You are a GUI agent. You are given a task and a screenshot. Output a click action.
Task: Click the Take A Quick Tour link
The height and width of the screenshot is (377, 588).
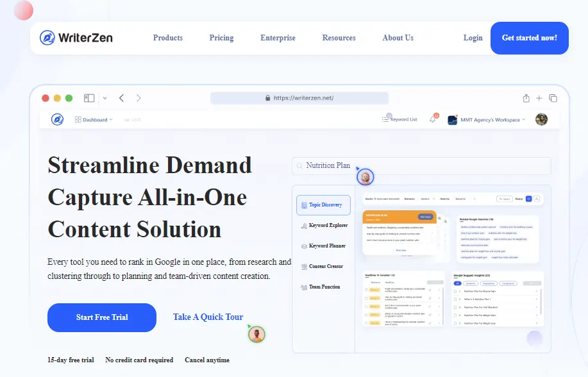point(207,317)
